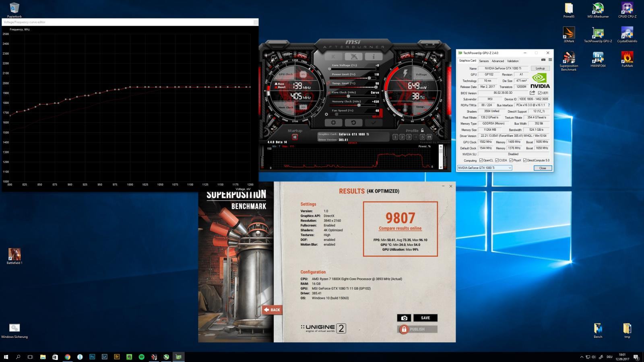Save profile using Afterburner floppy disk icon

429,137
